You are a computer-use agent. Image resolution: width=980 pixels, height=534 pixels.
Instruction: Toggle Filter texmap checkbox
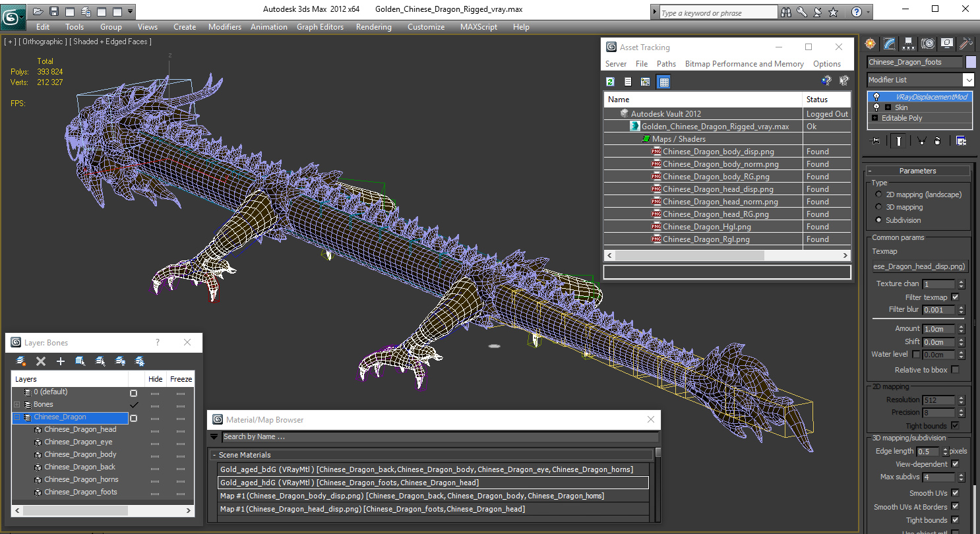coord(955,297)
